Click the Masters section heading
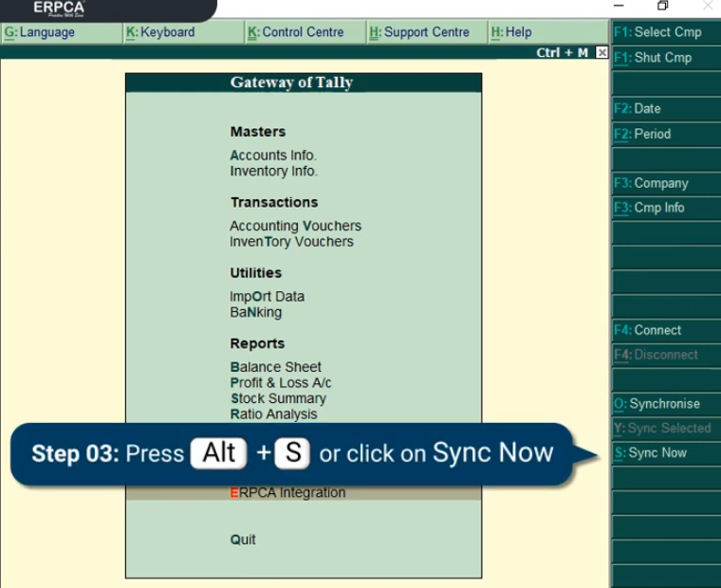Image resolution: width=721 pixels, height=588 pixels. pyautogui.click(x=257, y=132)
